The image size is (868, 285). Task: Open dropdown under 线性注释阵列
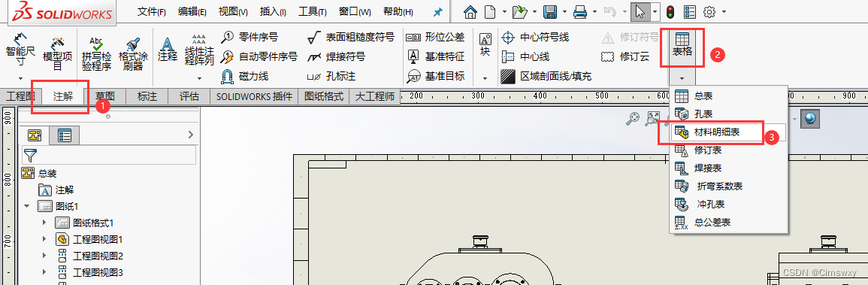pyautogui.click(x=198, y=79)
